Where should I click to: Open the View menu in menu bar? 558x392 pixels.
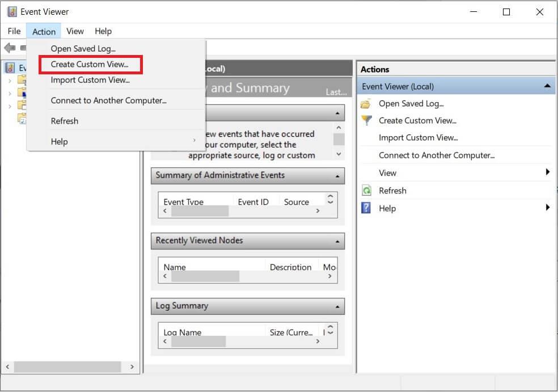point(75,31)
